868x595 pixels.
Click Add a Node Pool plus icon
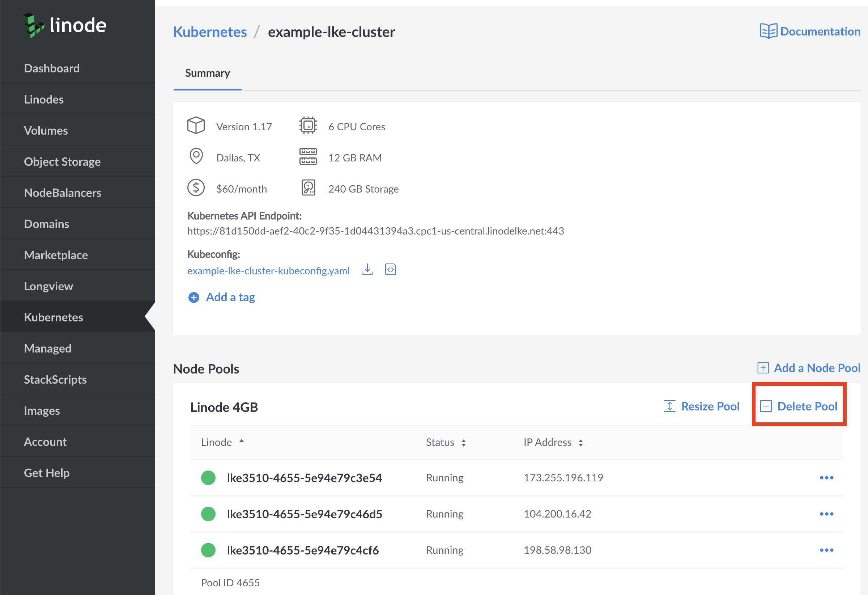(x=763, y=368)
